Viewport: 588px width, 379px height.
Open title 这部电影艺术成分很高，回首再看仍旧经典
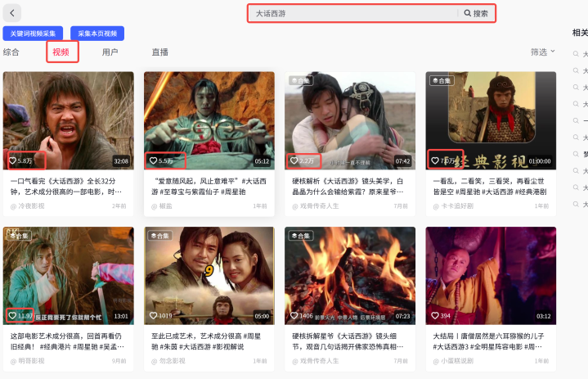pyautogui.click(x=67, y=341)
